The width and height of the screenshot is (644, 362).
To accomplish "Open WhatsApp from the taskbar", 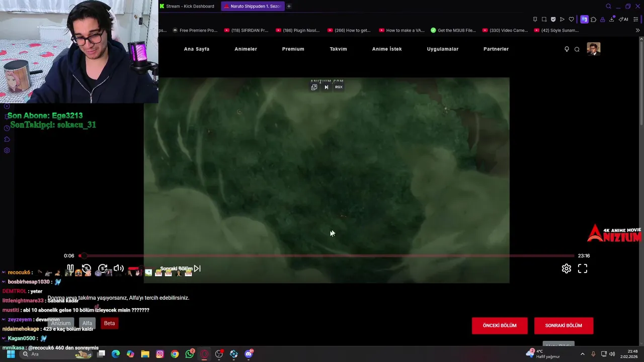I will coord(190,354).
